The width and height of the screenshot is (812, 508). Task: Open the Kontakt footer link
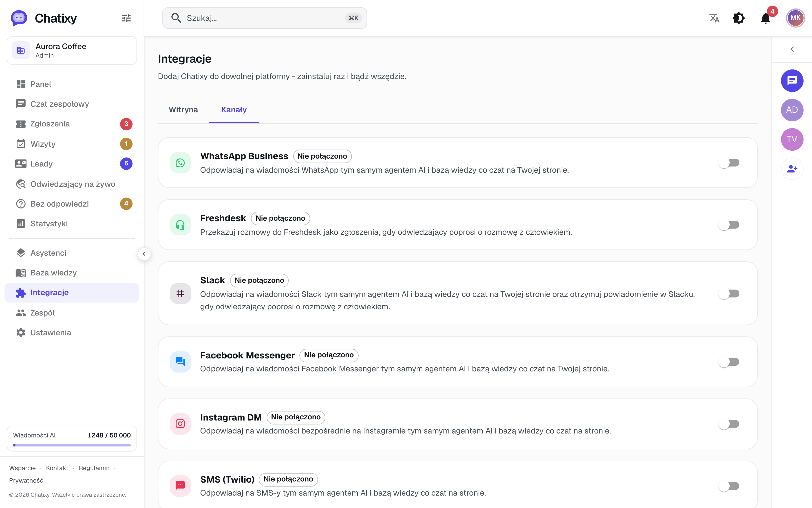tap(57, 468)
